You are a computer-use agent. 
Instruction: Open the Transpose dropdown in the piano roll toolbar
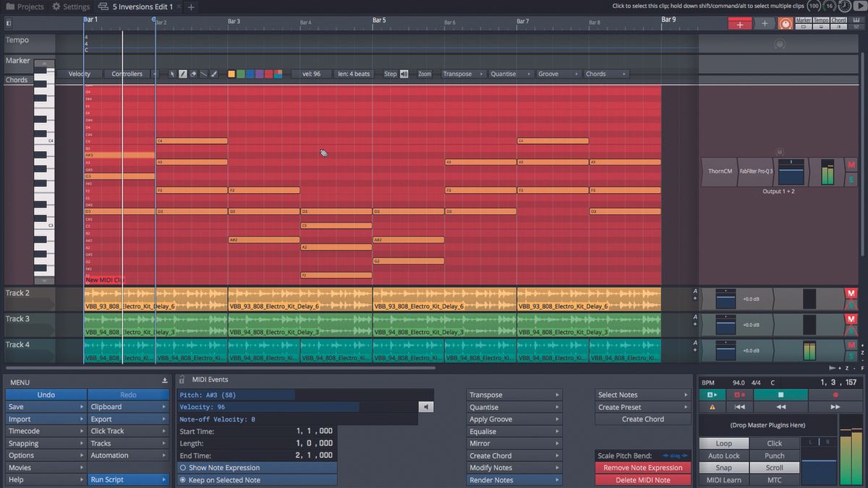(462, 73)
